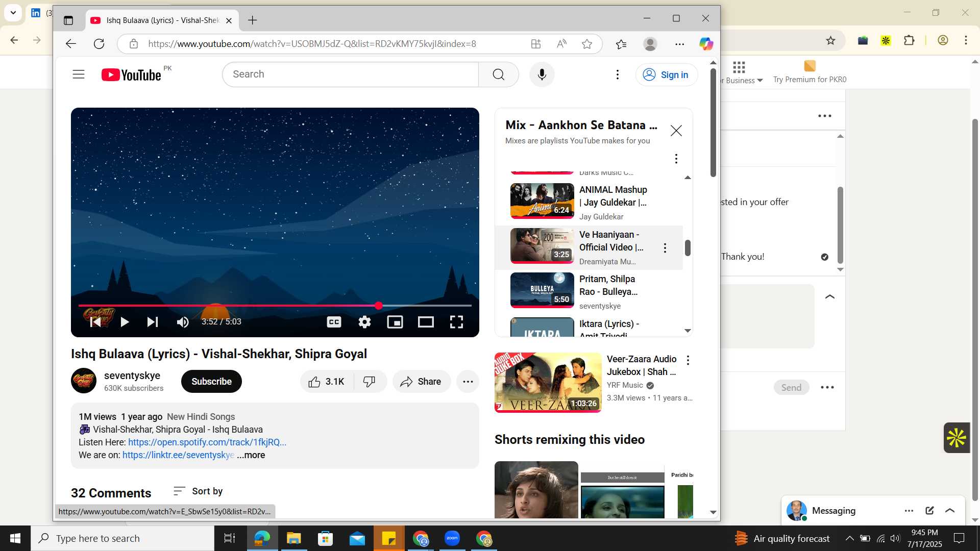Play Iktara (Lyrics) from the Mix playlist
The width and height of the screenshot is (980, 551).
point(589,327)
